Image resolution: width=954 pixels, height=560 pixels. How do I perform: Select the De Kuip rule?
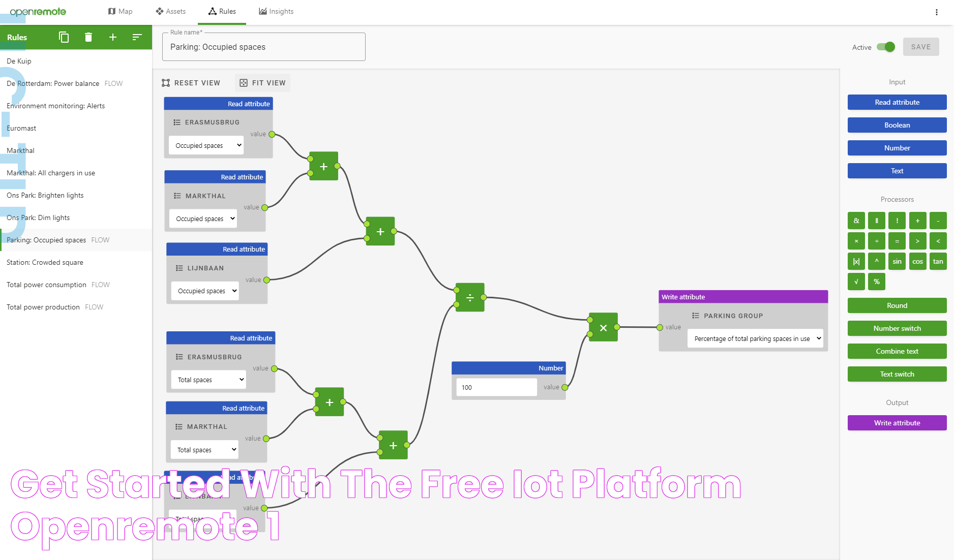coord(76,61)
